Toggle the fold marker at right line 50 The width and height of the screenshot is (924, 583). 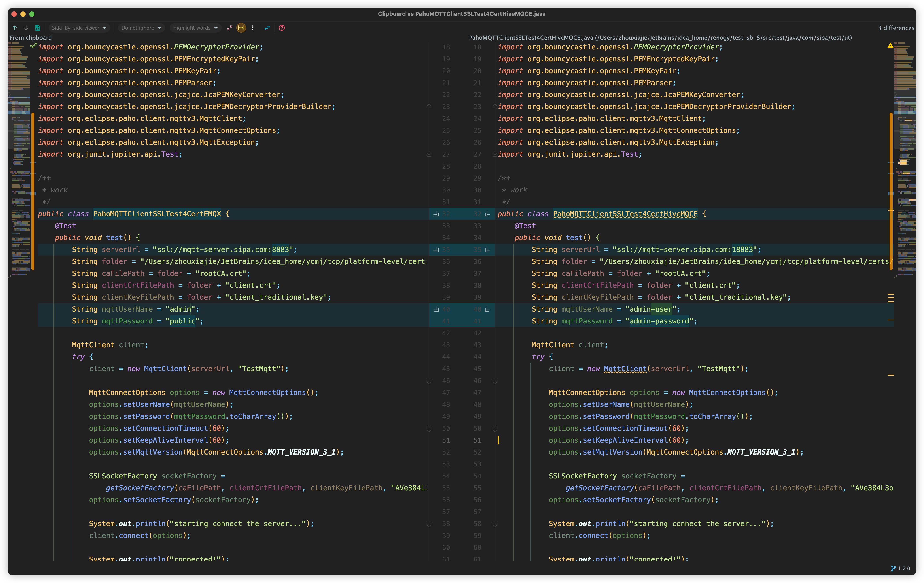click(x=495, y=429)
